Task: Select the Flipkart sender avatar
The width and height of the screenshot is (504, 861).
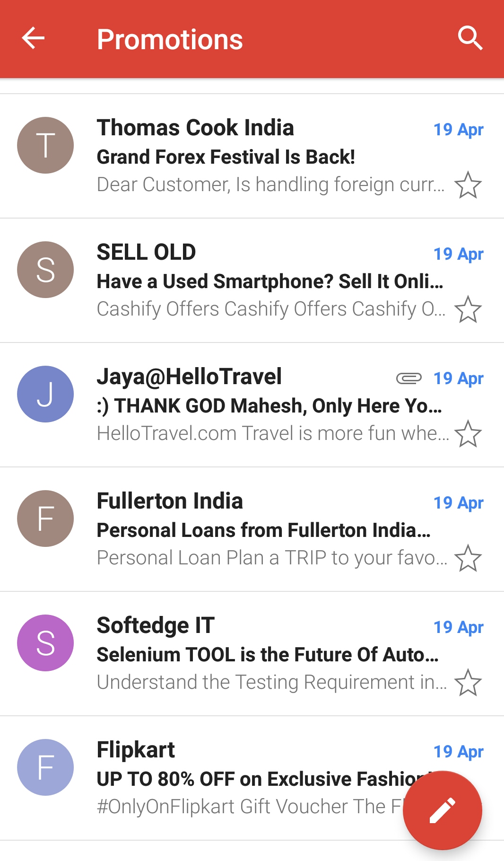Action: [45, 767]
